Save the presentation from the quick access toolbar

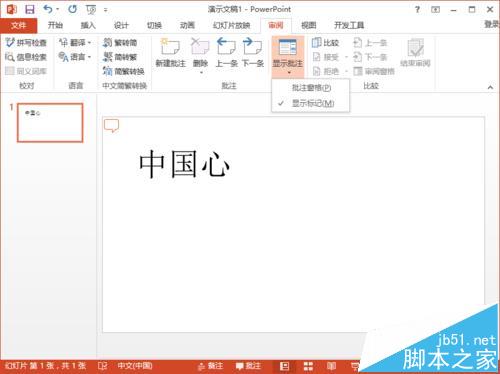point(30,9)
